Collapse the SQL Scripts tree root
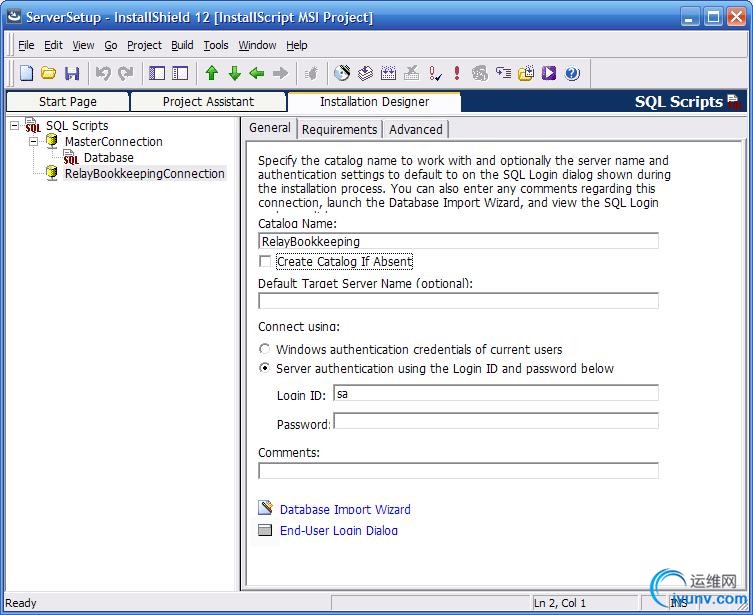Viewport: 753px width, 615px height. pos(14,126)
